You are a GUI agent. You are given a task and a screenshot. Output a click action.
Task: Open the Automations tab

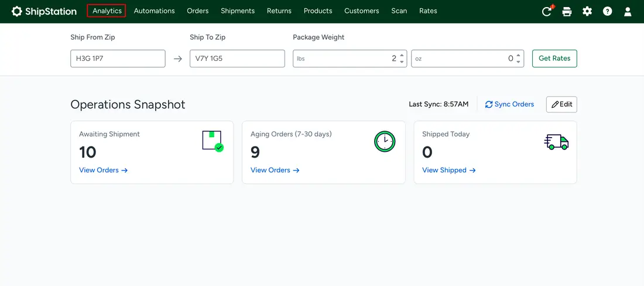coord(154,11)
